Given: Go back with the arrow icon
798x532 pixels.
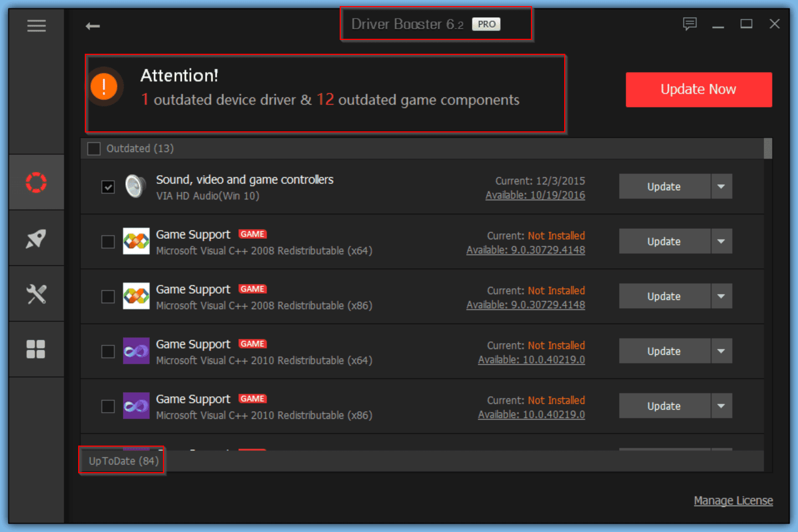Looking at the screenshot, I should (x=93, y=26).
